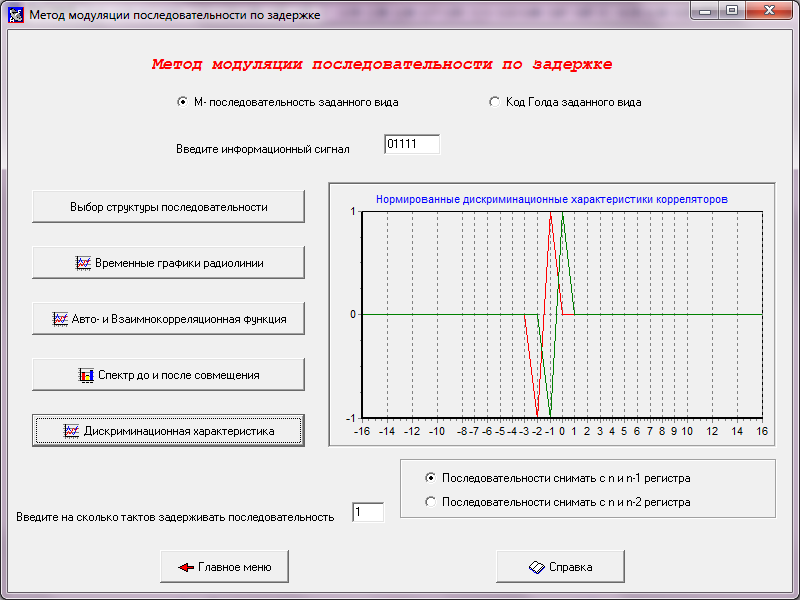Minimize the window
Viewport: 800px width, 600px height.
coord(705,11)
